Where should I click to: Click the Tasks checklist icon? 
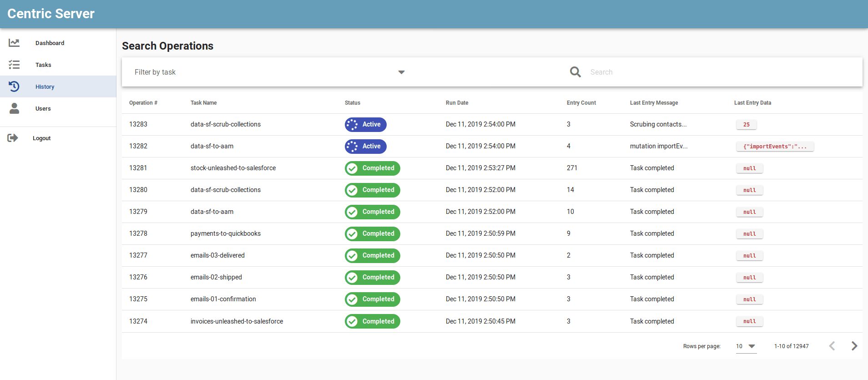(x=14, y=65)
